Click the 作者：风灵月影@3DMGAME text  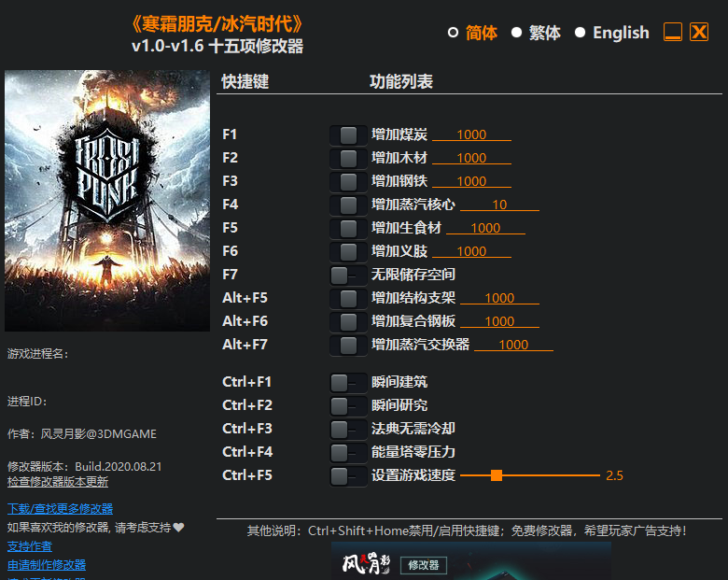pyautogui.click(x=82, y=434)
